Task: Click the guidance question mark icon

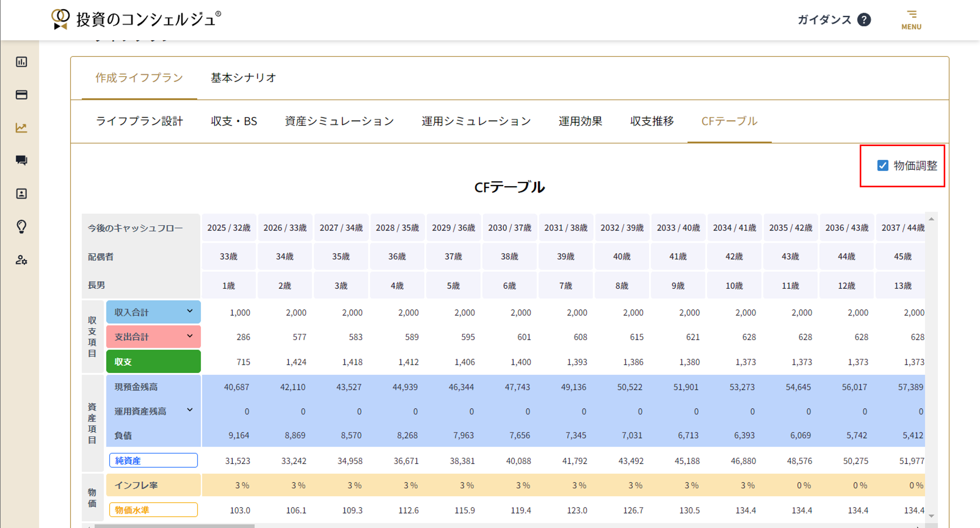Action: pyautogui.click(x=864, y=20)
